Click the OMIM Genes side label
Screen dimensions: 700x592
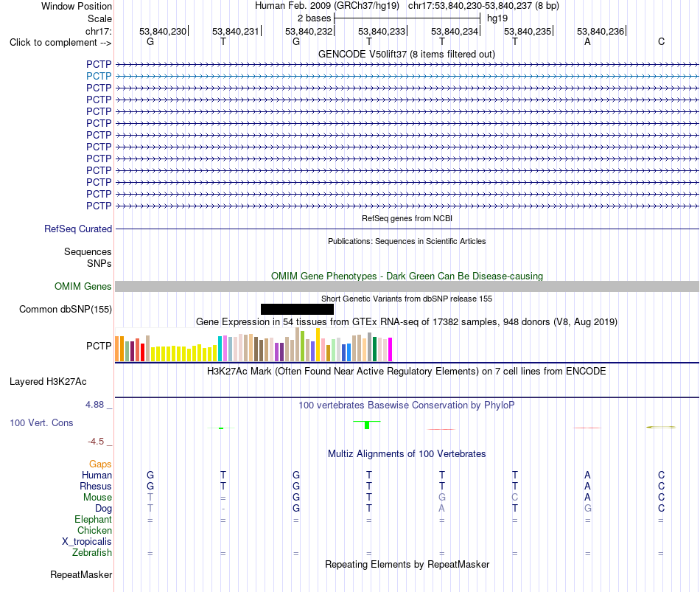pos(83,286)
